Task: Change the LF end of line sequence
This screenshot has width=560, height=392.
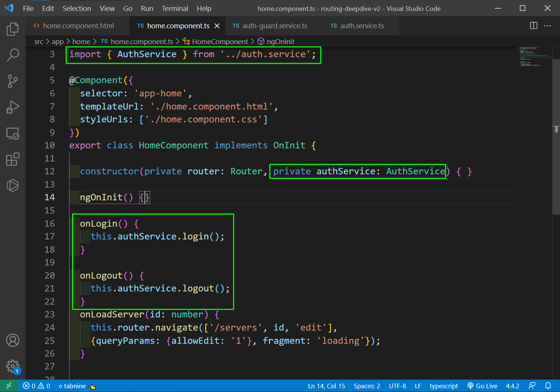Action: [x=418, y=386]
